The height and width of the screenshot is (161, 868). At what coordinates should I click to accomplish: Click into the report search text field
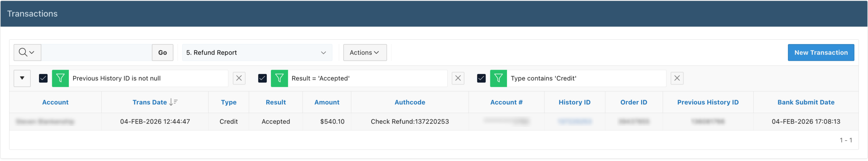pyautogui.click(x=97, y=53)
